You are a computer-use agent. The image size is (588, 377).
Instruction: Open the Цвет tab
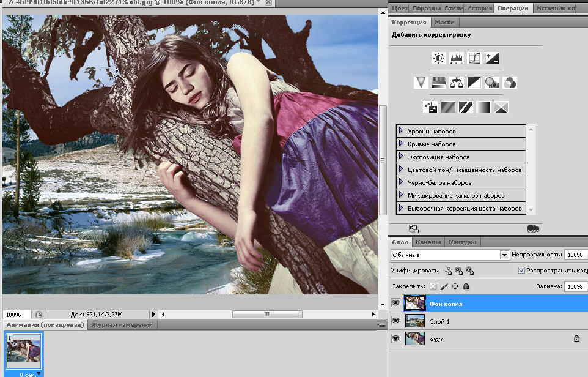pos(399,8)
